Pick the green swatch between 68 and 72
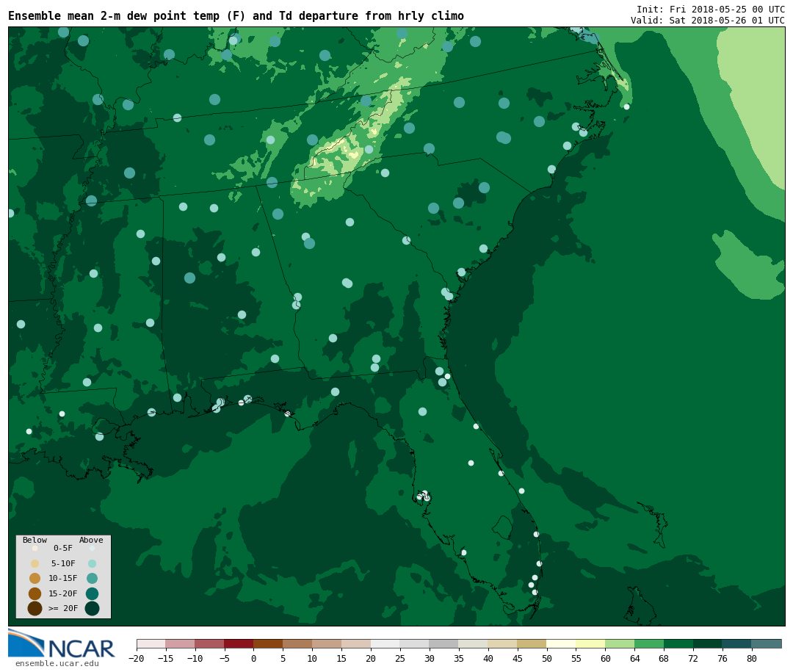 tap(678, 643)
